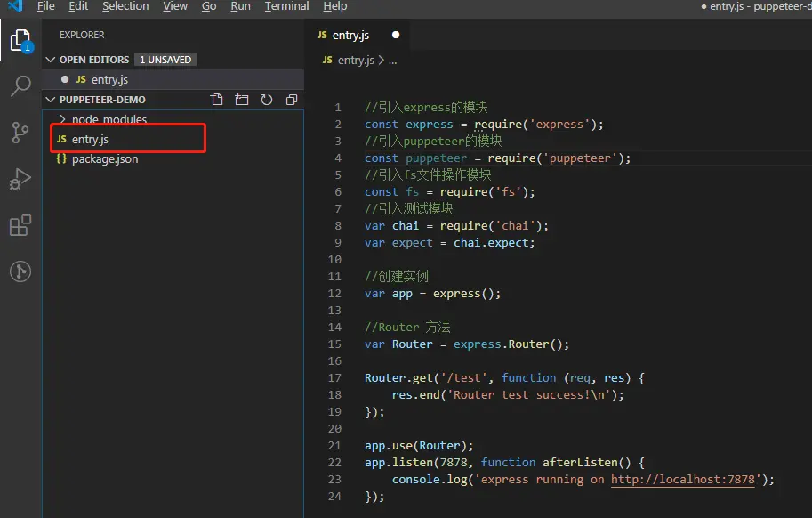Click the VS Code logo icon

point(15,6)
